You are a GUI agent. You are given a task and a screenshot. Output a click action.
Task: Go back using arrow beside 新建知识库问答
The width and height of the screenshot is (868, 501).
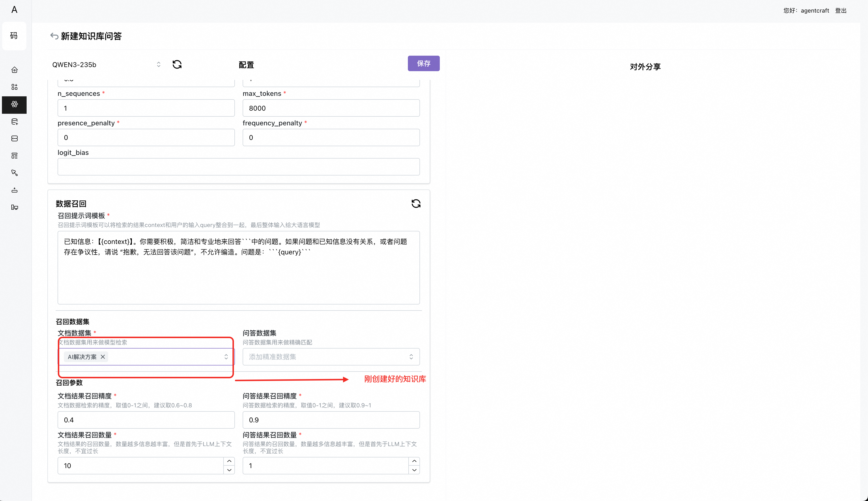pos(54,36)
